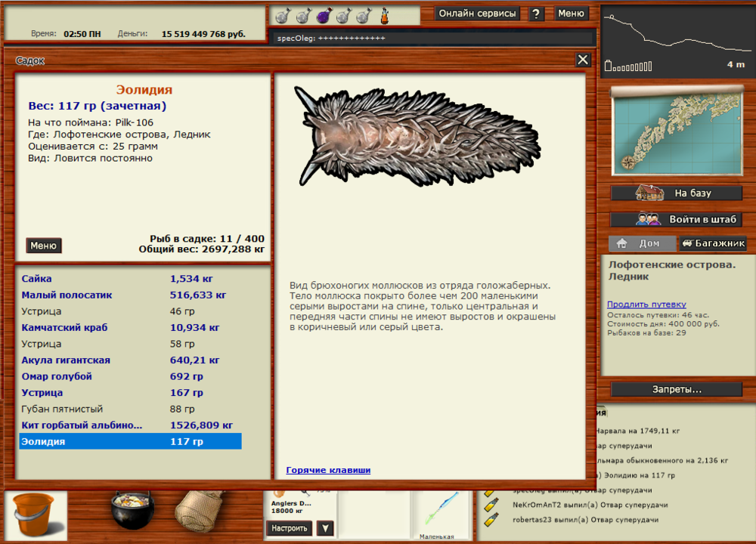Open the orange fish bucket
The height and width of the screenshot is (544, 756).
coord(35,515)
